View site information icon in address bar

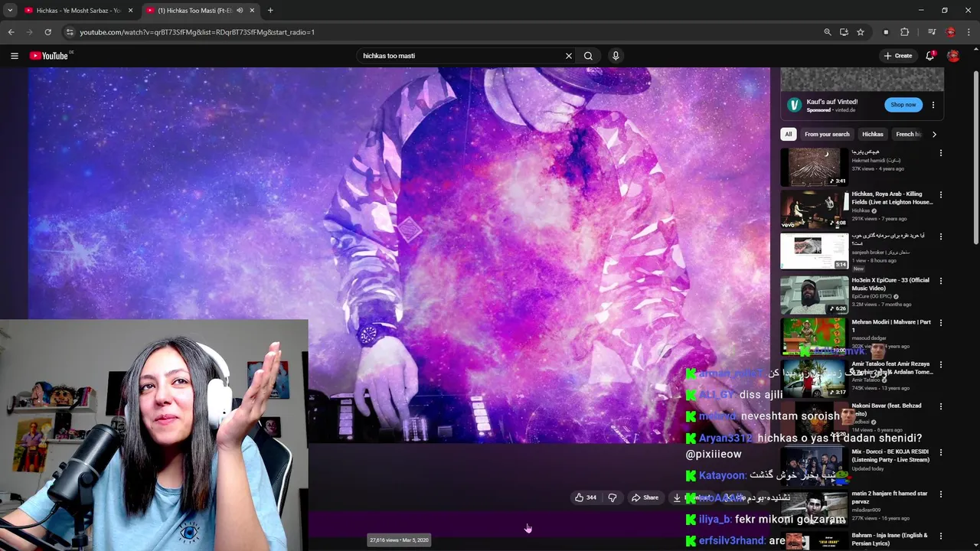click(x=70, y=32)
